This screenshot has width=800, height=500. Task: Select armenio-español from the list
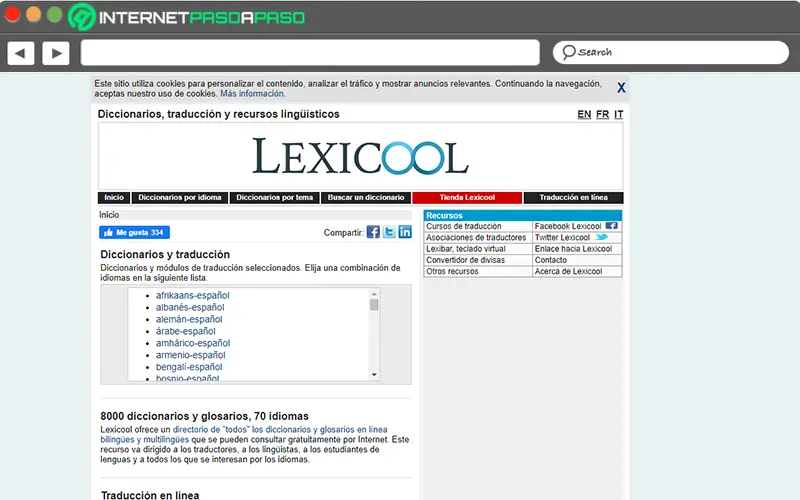[x=190, y=355]
